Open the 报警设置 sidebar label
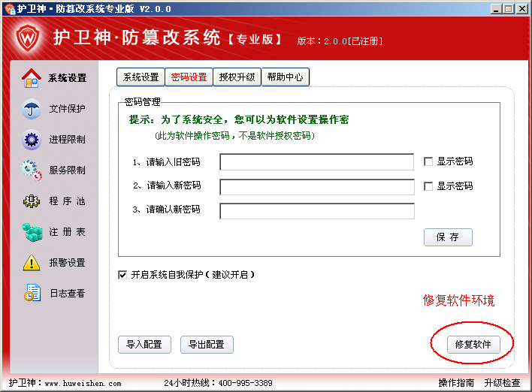The width and height of the screenshot is (532, 392). [67, 263]
